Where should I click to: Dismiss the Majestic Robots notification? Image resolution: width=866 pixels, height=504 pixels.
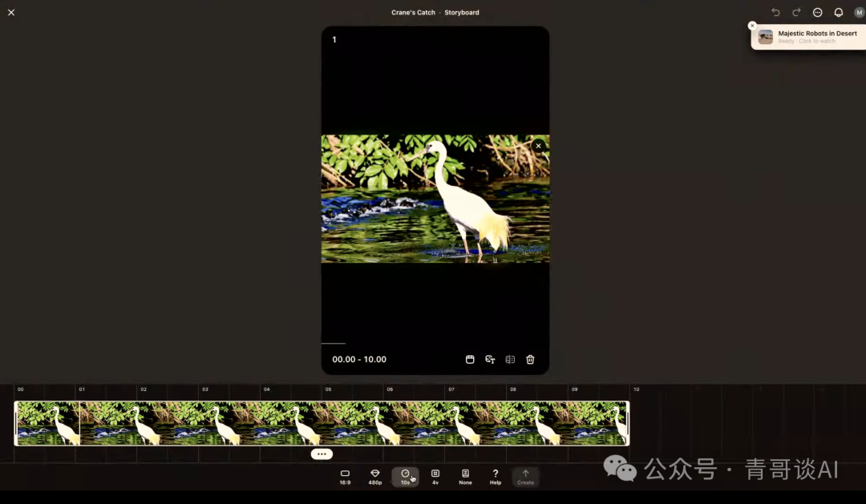click(x=752, y=26)
